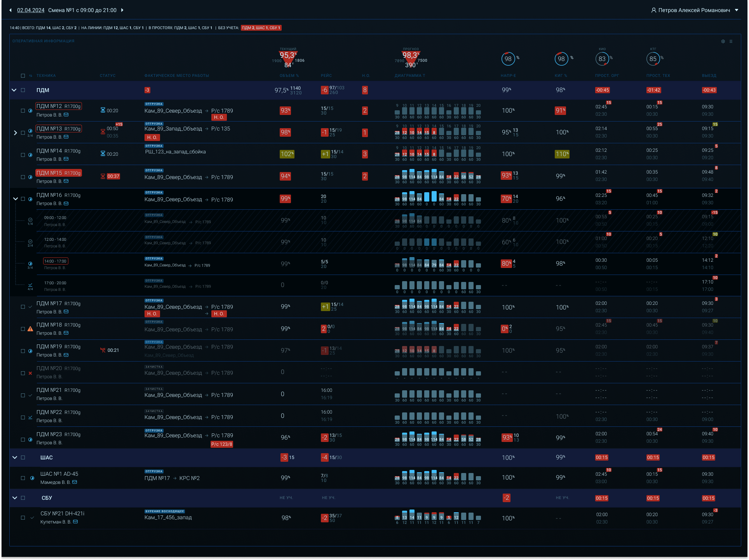Image resolution: width=749 pixels, height=560 pixels.
Task: Click the sort icon beside Техника header
Action: pos(31,76)
